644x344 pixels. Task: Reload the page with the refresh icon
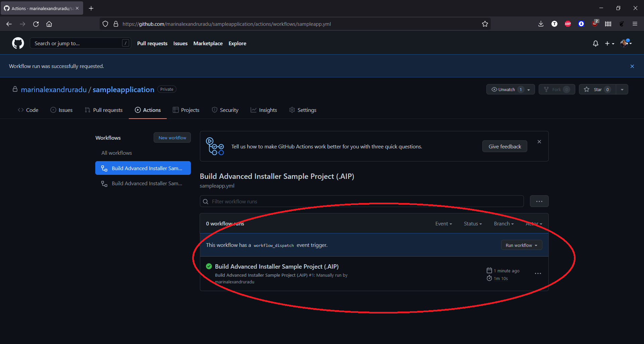coord(36,24)
